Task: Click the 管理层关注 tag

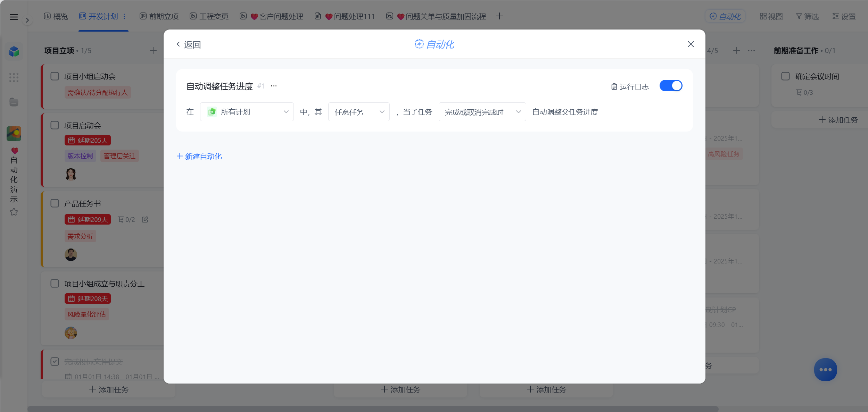Action: pyautogui.click(x=119, y=156)
